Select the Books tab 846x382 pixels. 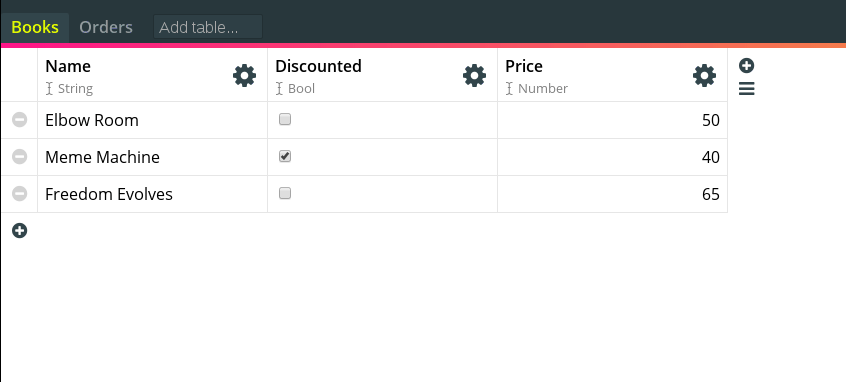35,28
